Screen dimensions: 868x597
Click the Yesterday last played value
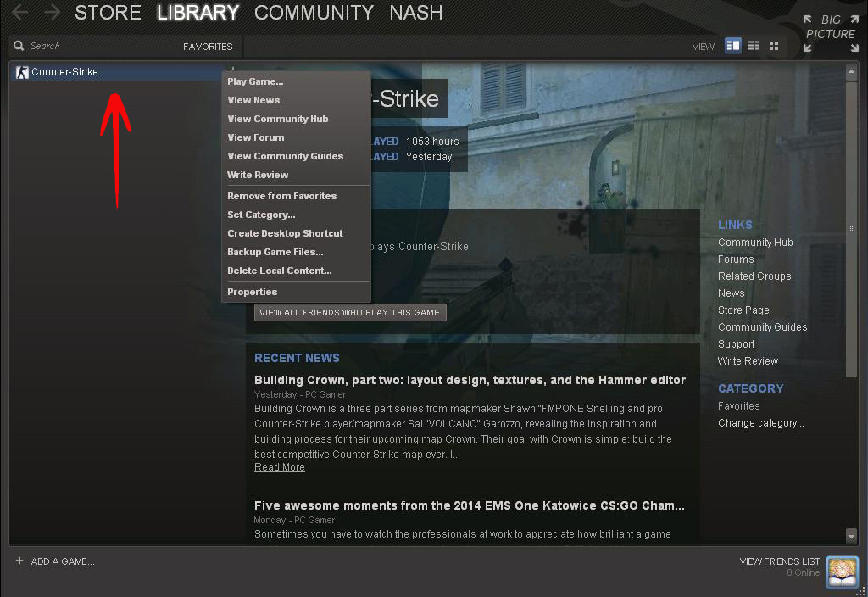(429, 157)
